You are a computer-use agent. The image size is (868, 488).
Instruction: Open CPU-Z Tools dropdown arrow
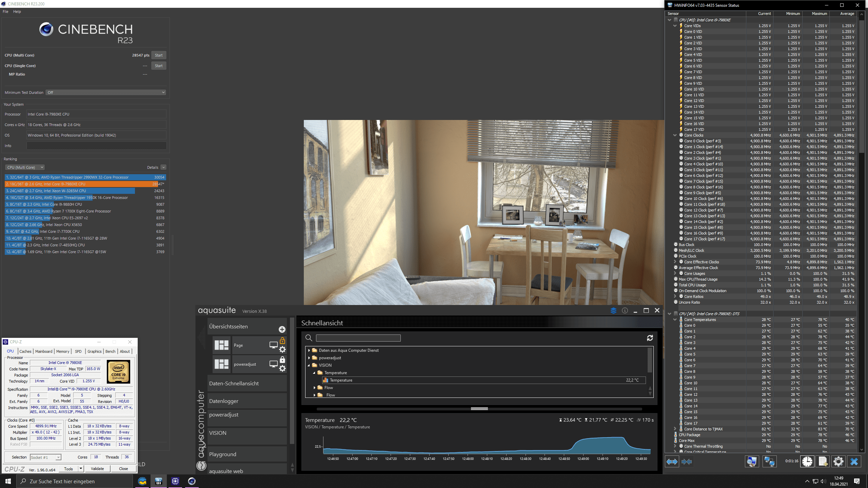[81, 469]
